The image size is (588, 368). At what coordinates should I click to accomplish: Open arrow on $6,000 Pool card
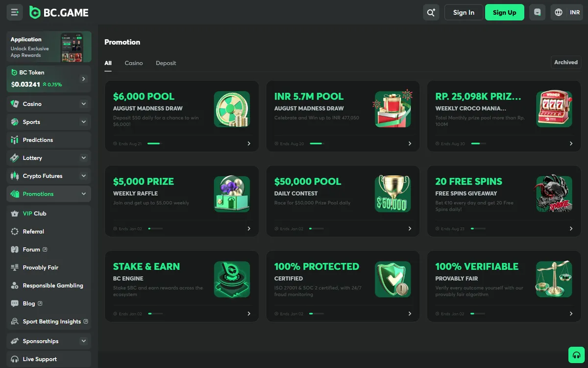tap(249, 144)
